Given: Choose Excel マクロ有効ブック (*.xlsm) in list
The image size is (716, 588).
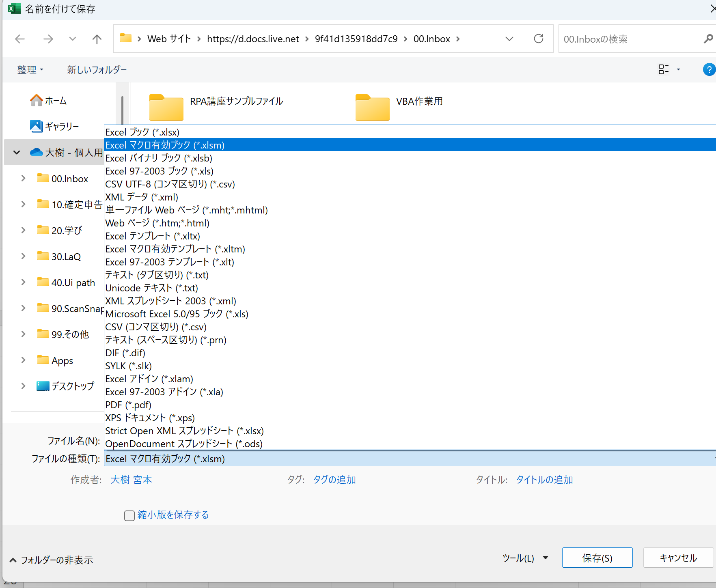Looking at the screenshot, I should tap(410, 145).
